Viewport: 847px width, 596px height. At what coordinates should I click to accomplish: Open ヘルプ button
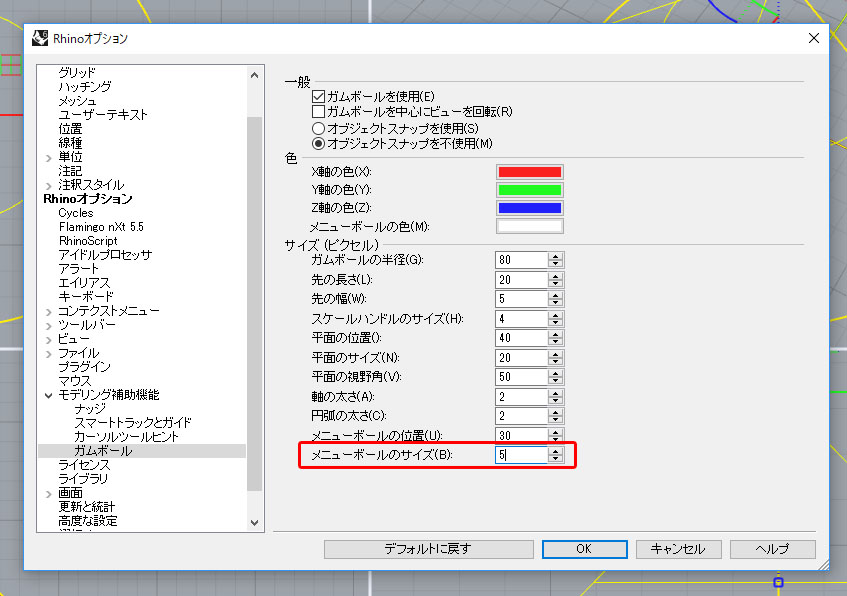[x=772, y=549]
